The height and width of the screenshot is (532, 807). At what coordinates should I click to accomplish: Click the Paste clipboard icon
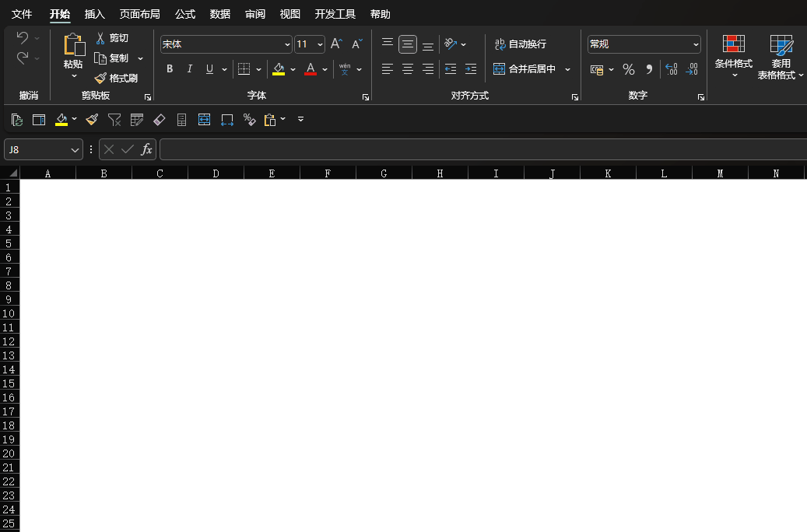(x=74, y=44)
